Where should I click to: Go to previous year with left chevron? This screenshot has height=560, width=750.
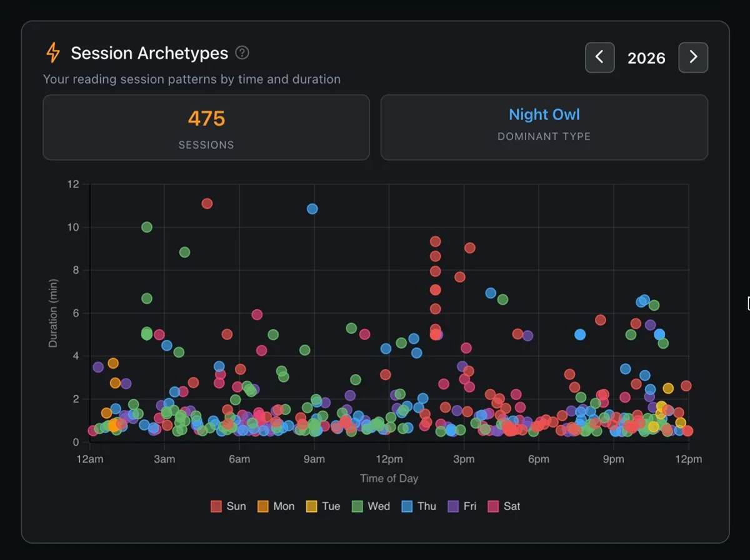pos(599,57)
